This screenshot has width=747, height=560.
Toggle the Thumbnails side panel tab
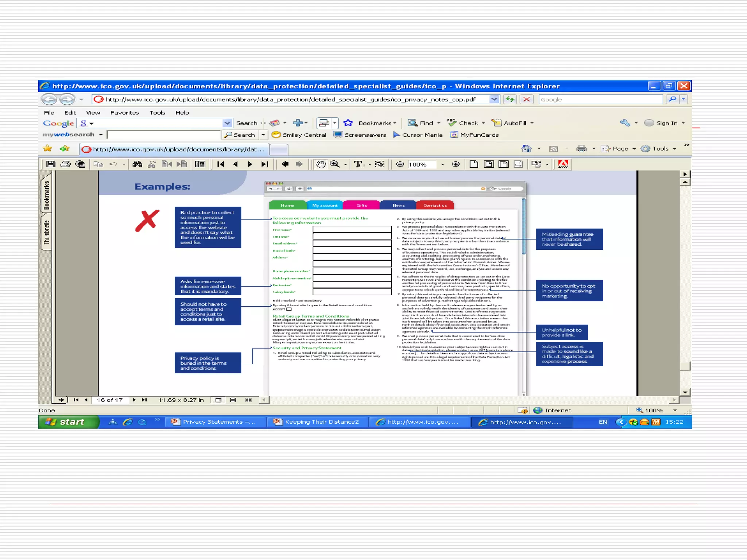coord(46,232)
